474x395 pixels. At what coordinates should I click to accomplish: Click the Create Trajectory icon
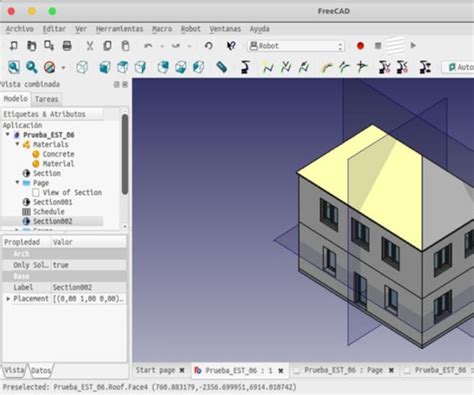click(x=268, y=67)
